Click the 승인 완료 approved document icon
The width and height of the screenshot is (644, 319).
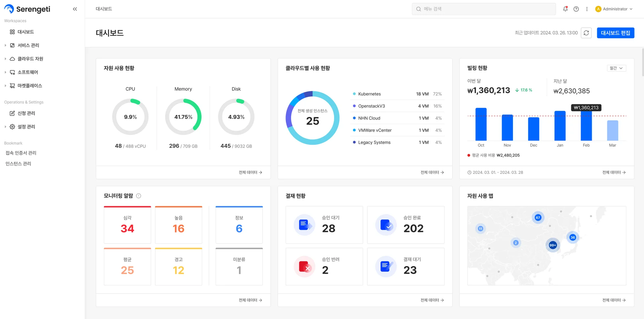pyautogui.click(x=386, y=225)
